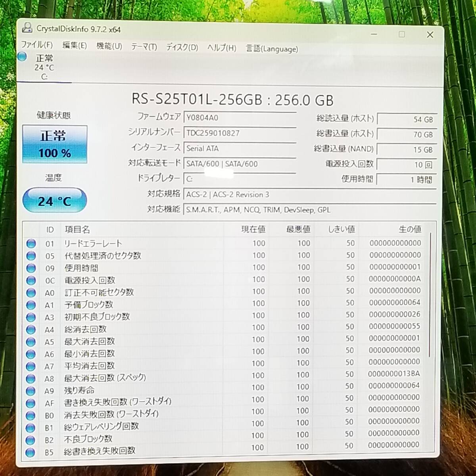Open the ヘルプ(H) menu
Image resolution: width=476 pixels, height=476 pixels.
[222, 48]
